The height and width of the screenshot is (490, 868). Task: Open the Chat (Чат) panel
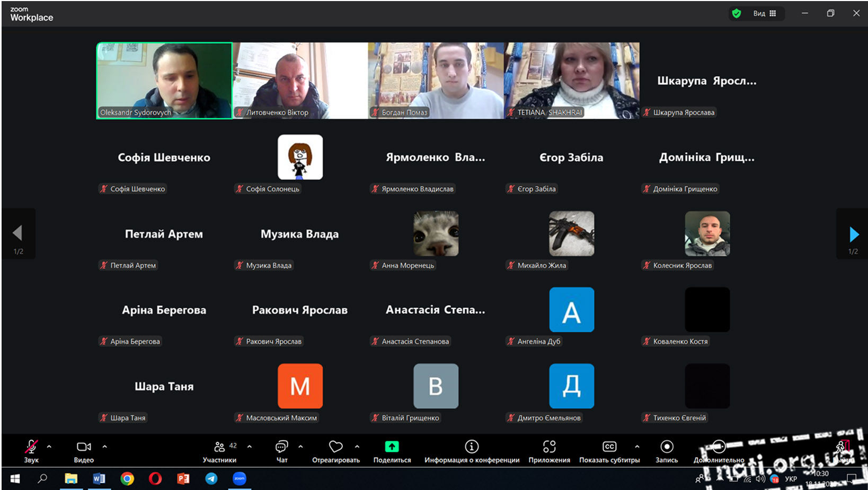(282, 447)
